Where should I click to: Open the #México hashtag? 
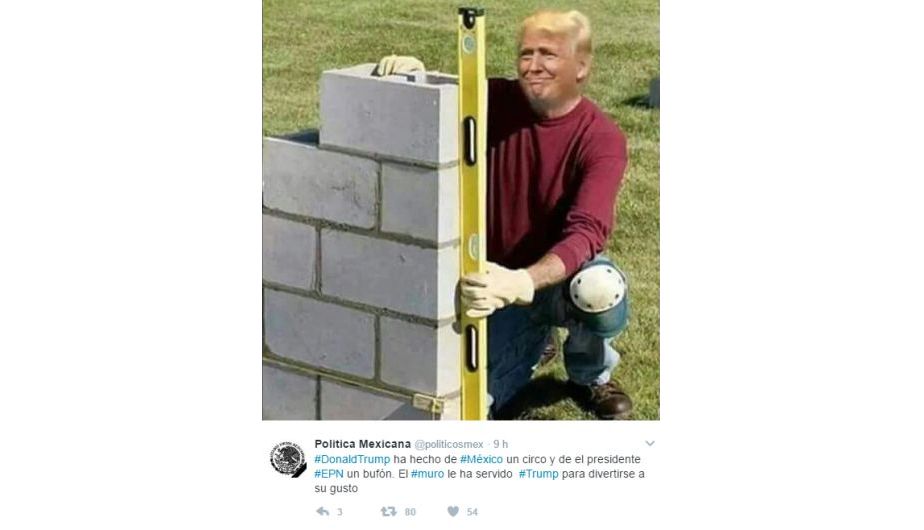tap(481, 459)
